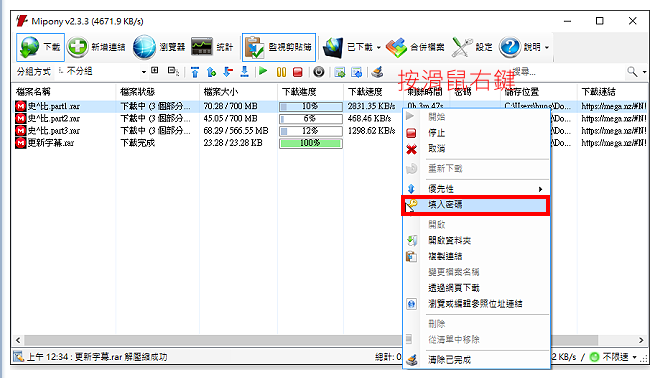This screenshot has height=378, width=664.
Task: Click the 2831.35 KB/s speed cell
Action: [371, 106]
